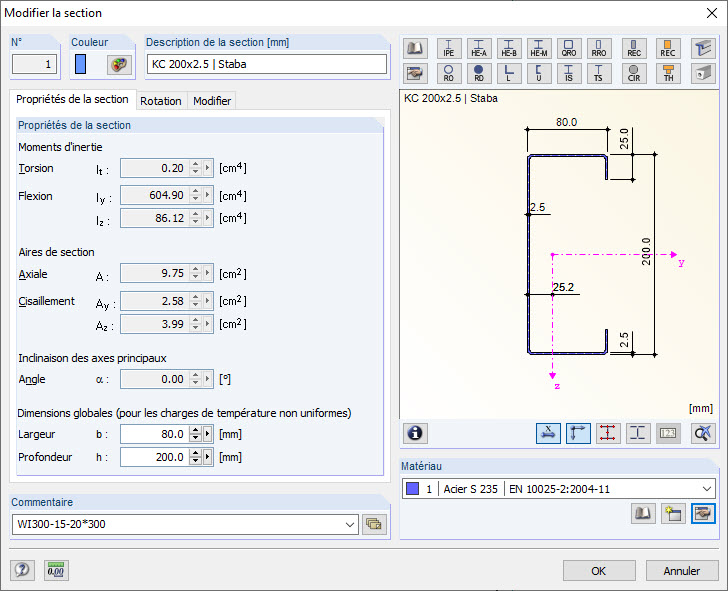Open arrow menu beside Axiale A value
This screenshot has height=591, width=728.
pyautogui.click(x=208, y=273)
